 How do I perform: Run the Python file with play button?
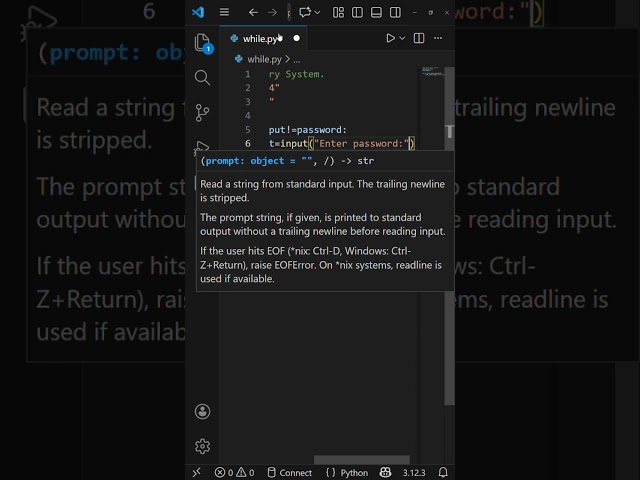pos(390,38)
